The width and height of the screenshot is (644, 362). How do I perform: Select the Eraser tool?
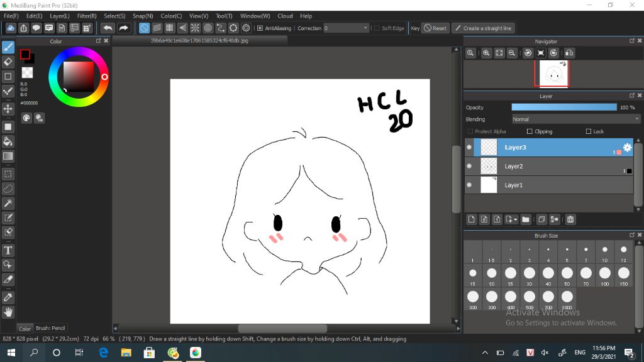(8, 62)
